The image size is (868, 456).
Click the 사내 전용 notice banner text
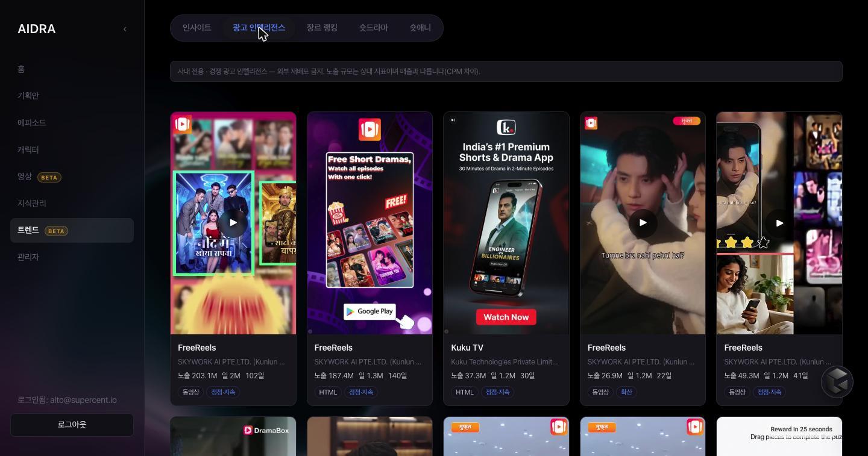coord(329,71)
